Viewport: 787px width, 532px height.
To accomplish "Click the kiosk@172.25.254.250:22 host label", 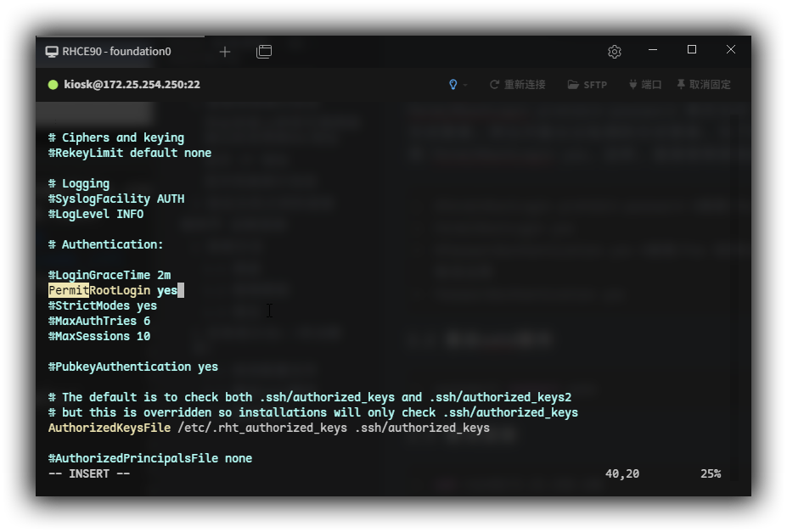I will 132,85.
